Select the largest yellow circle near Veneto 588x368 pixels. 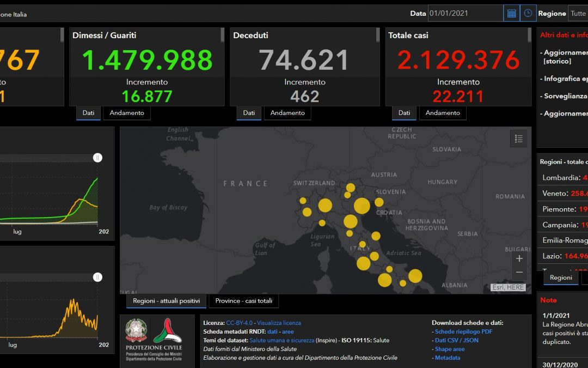coord(362,206)
